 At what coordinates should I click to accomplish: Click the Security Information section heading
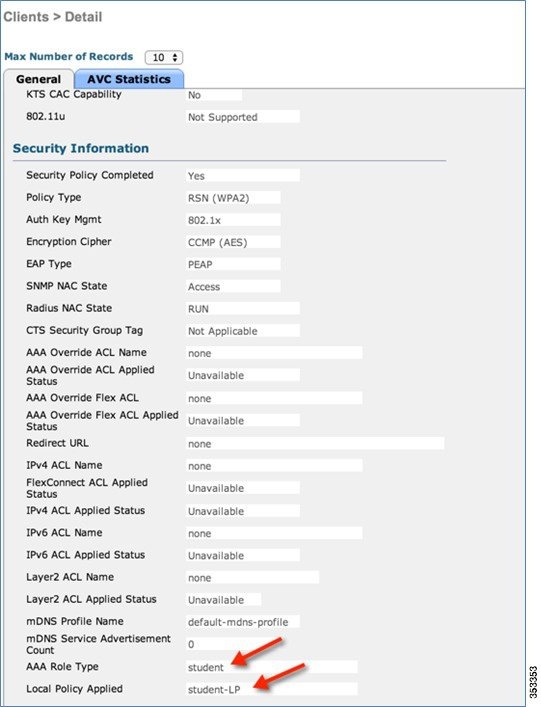(81, 148)
